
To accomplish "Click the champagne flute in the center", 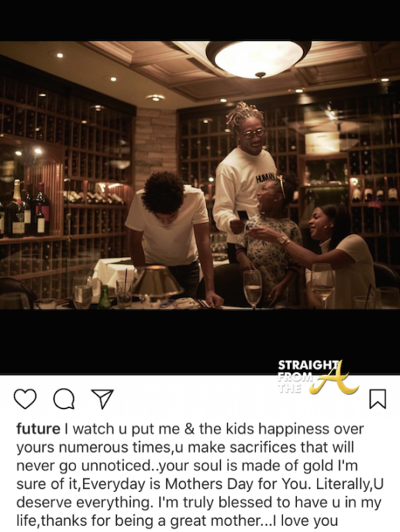I will [x=252, y=289].
